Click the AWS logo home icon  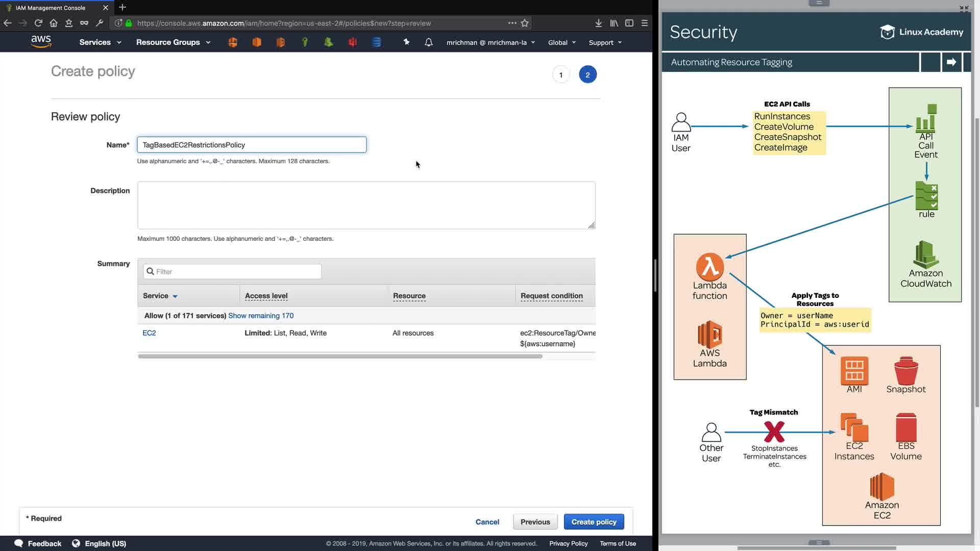(41, 41)
